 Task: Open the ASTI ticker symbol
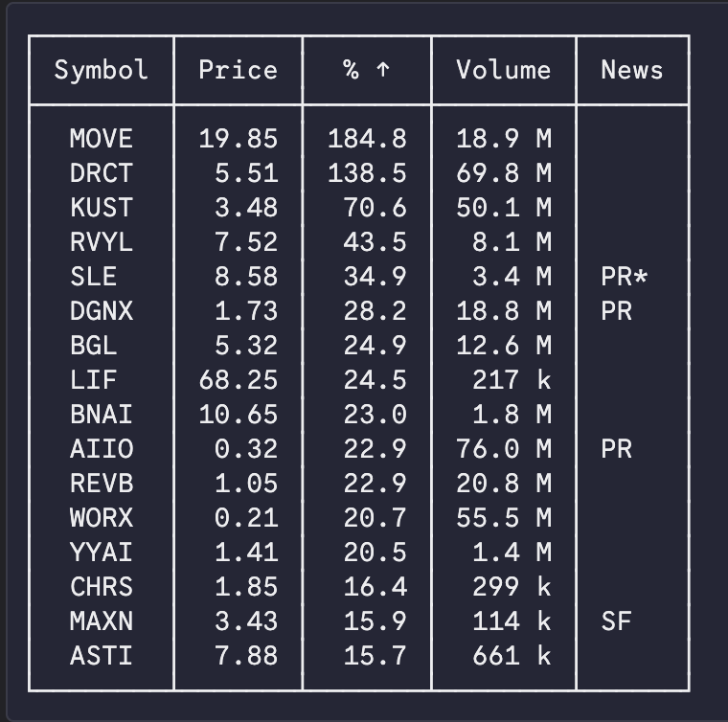pyautogui.click(x=101, y=656)
